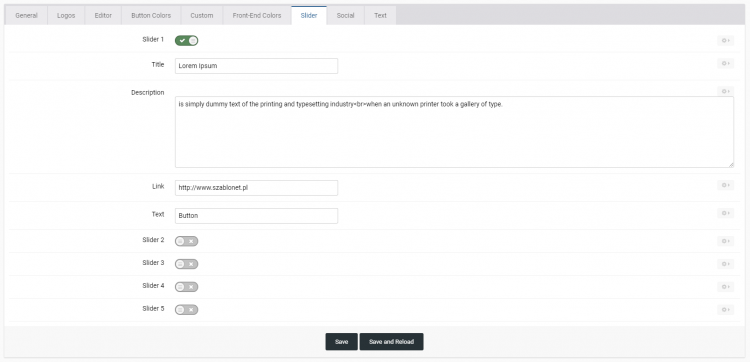Switch to the Text tab
The height and width of the screenshot is (362, 750).
[x=380, y=15]
